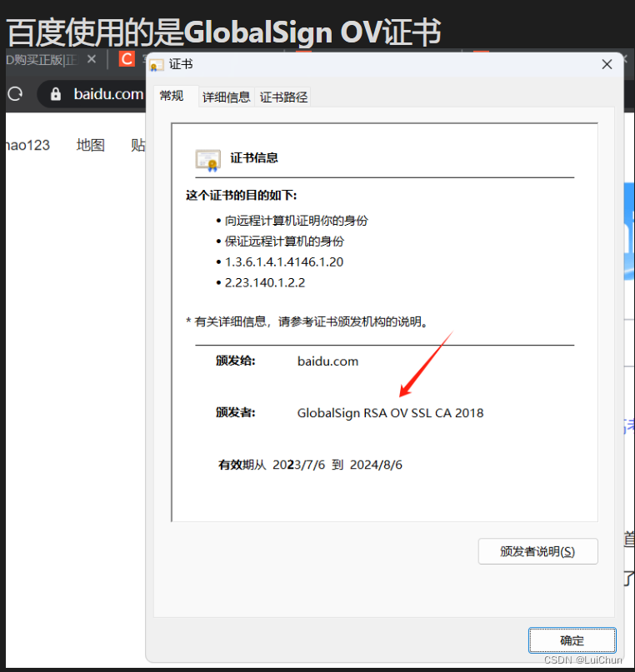This screenshot has width=635, height=672.
Task: Click the 这个证书的目的如下 heading text
Action: (241, 196)
